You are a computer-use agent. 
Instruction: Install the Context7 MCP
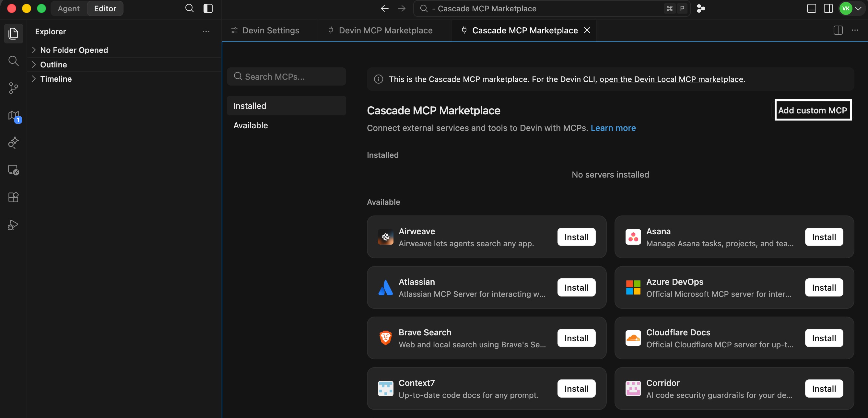click(x=576, y=389)
